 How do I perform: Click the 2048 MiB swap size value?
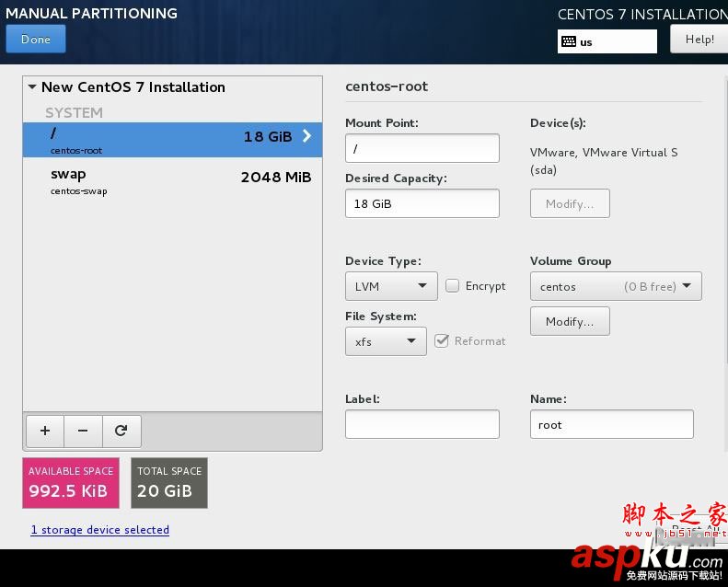(x=276, y=178)
